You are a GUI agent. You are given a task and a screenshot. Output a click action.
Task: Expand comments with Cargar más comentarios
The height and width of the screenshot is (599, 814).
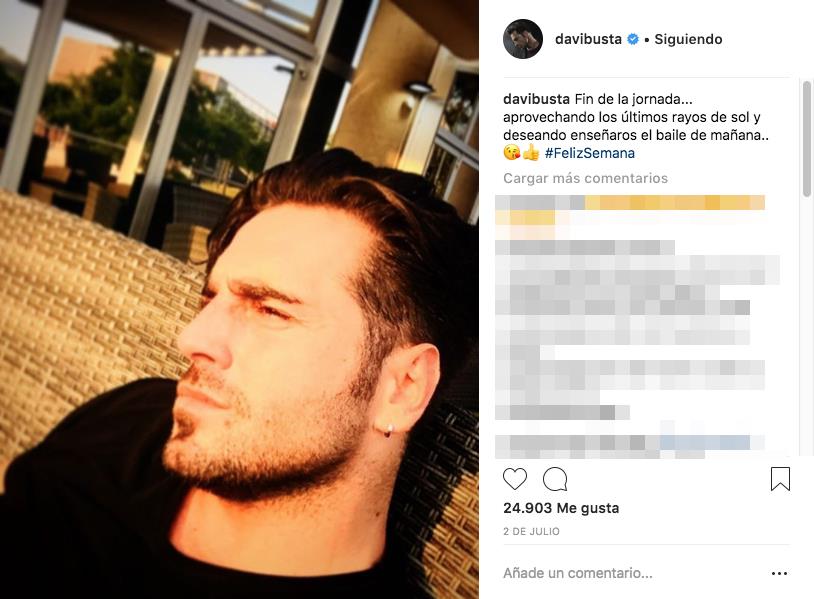[585, 178]
